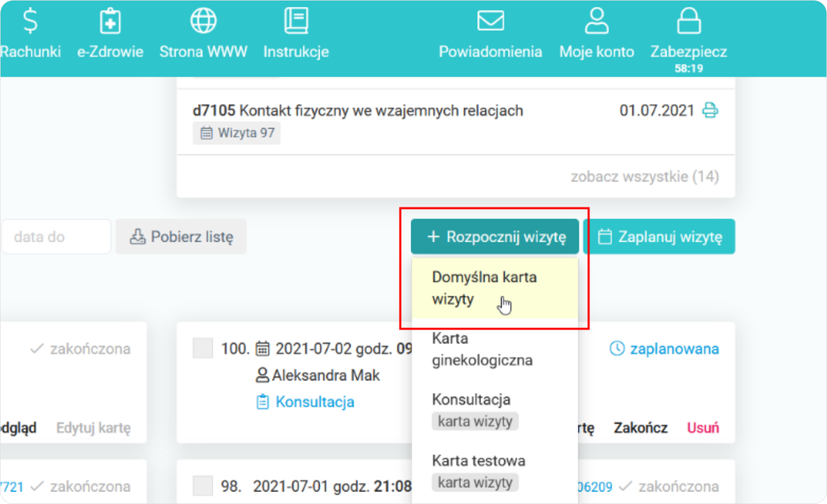Click Usuń on visit 100
827x504 pixels.
pos(703,428)
